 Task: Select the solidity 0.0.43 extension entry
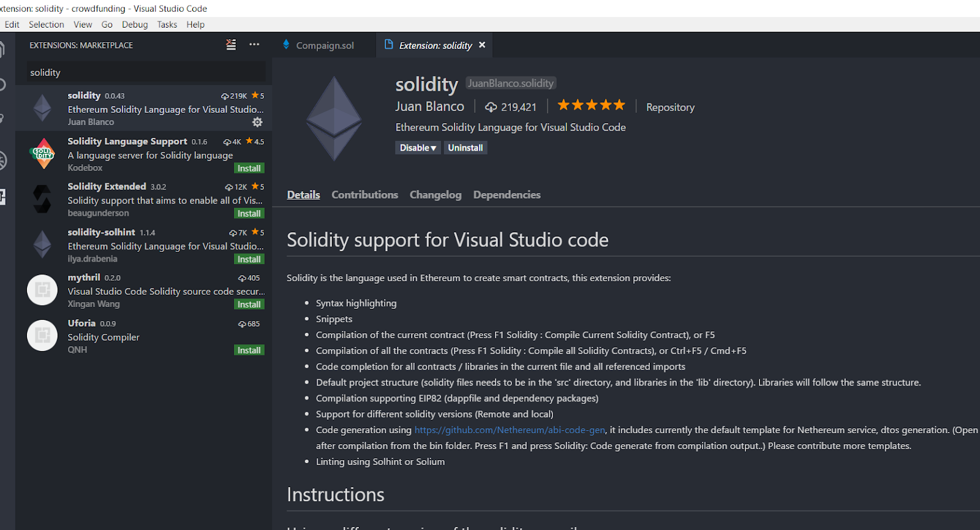tap(143, 108)
